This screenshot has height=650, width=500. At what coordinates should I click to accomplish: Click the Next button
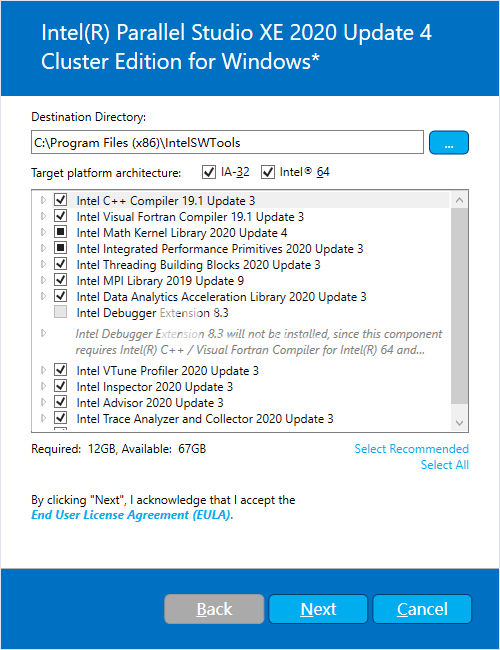[x=318, y=609]
